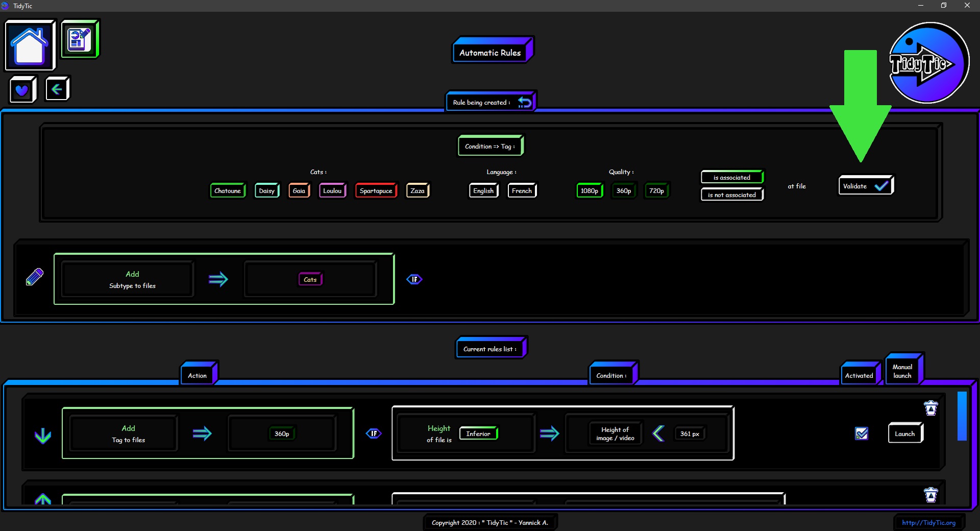Viewport: 980px width, 531px height.
Task: Move the first rule down with arrow
Action: pos(43,436)
